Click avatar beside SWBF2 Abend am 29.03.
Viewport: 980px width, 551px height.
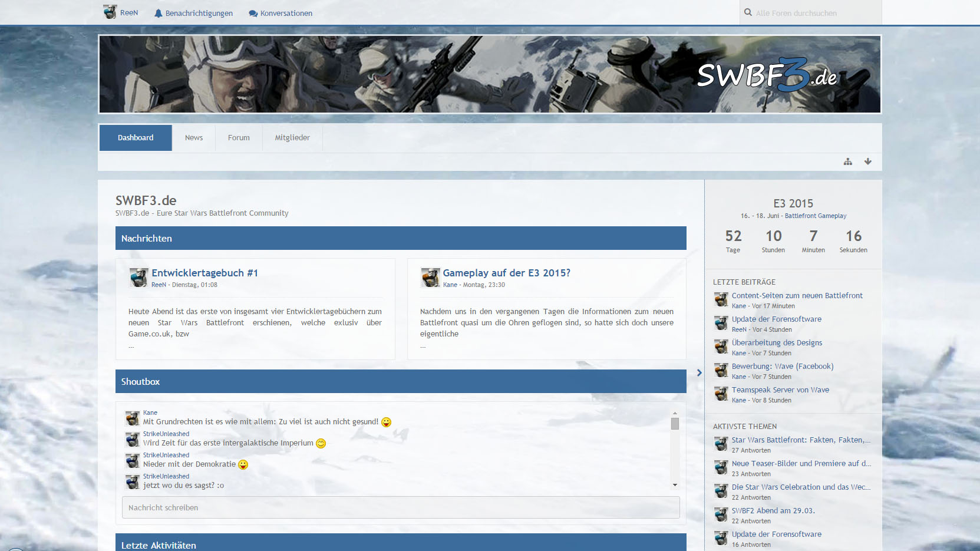(x=721, y=514)
